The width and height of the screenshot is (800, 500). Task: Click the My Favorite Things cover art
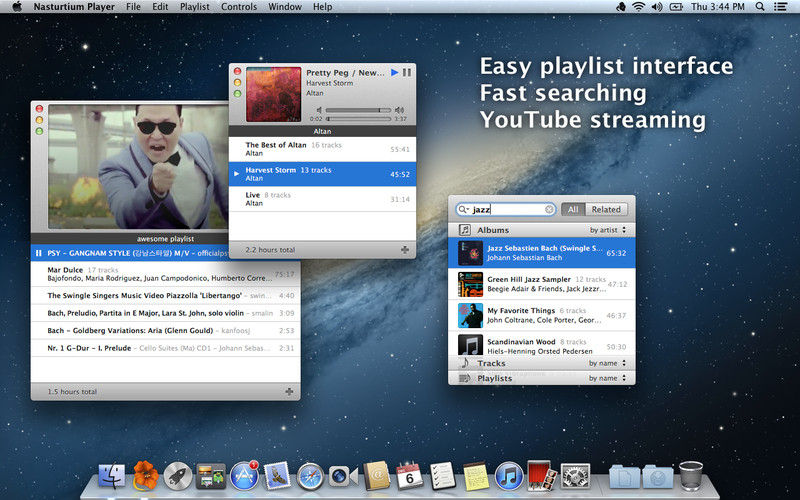(x=470, y=315)
